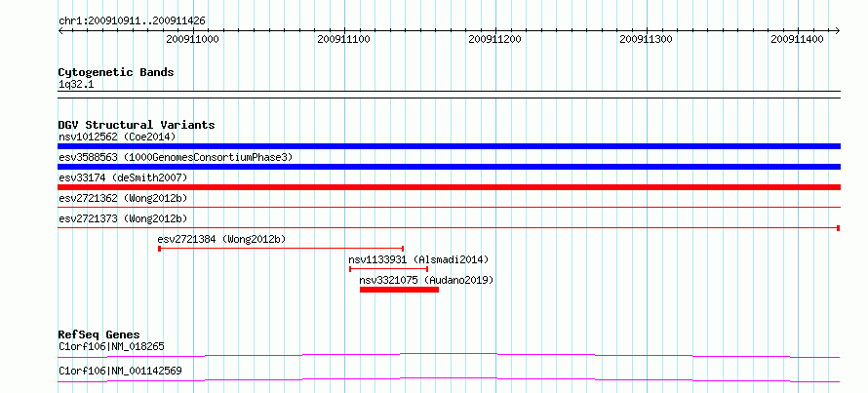Click the esv2721384 (Wong2012b) variant line
The width and height of the screenshot is (868, 393).
click(x=281, y=249)
